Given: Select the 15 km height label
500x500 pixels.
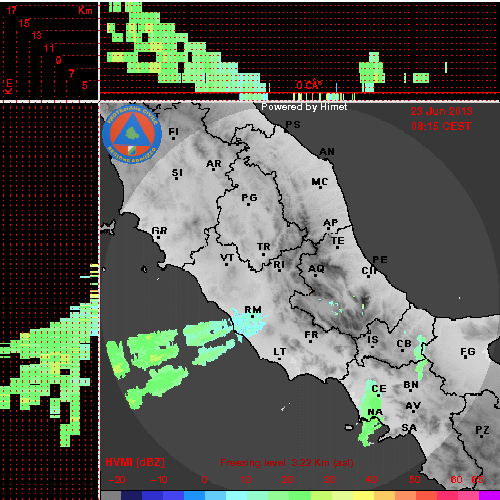Looking at the screenshot, I should [24, 23].
